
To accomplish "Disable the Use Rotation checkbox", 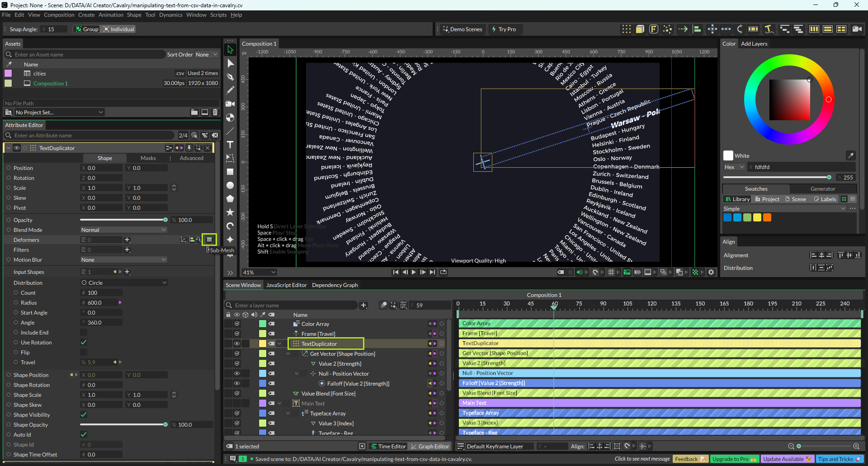I will [84, 342].
